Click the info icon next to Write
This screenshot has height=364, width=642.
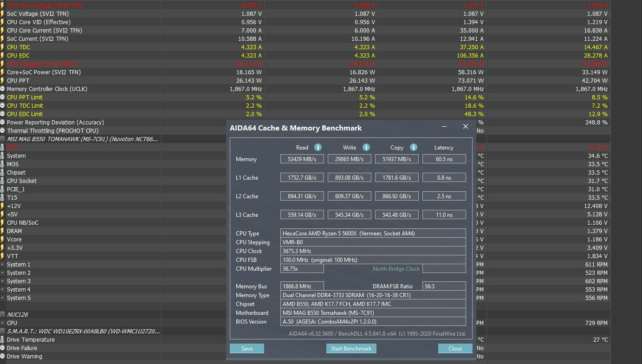click(x=366, y=147)
